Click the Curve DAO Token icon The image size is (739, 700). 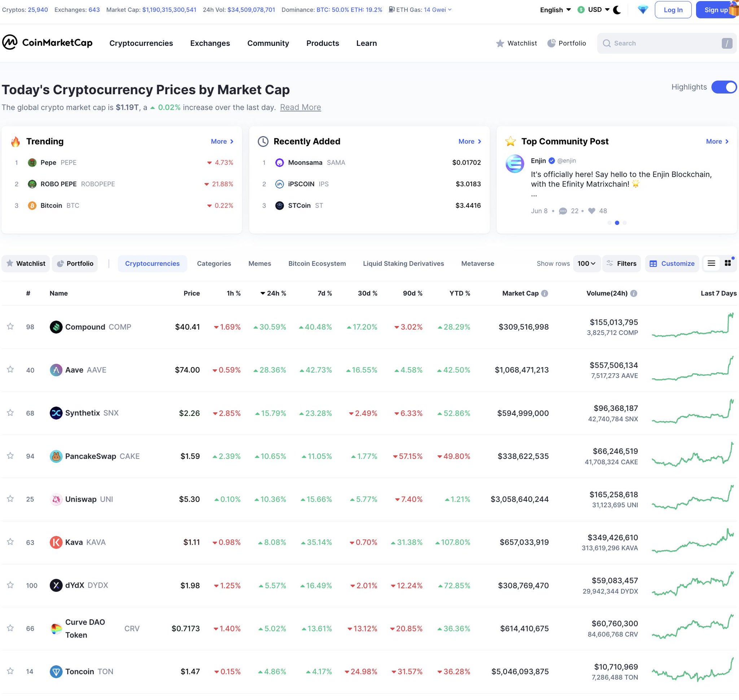[x=56, y=629]
